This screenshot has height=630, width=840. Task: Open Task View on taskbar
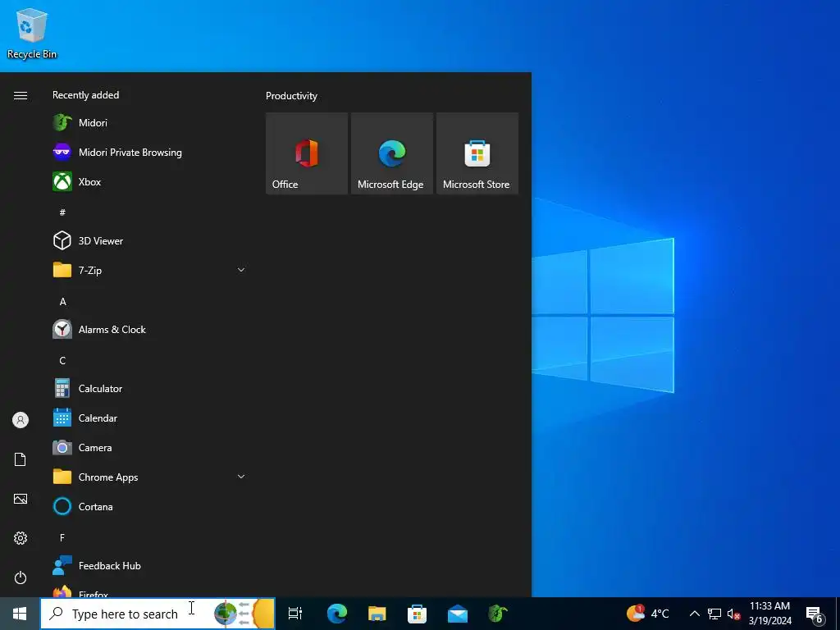295,614
